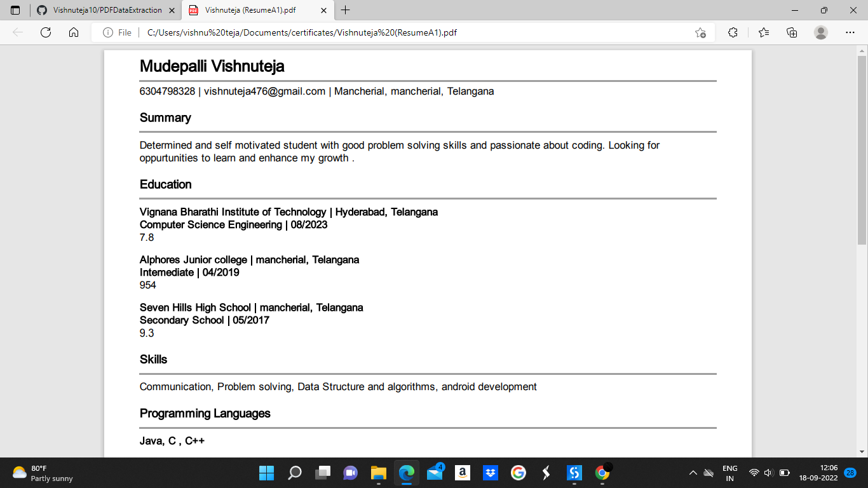Click the Edge profile avatar
This screenshot has height=488, width=868.
coord(820,32)
